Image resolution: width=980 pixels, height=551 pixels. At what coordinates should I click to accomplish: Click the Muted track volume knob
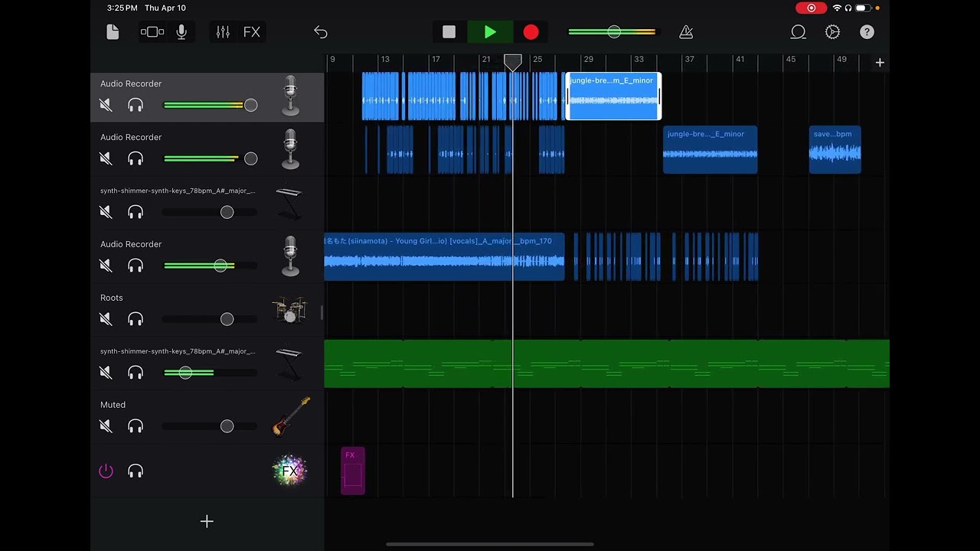pos(227,426)
